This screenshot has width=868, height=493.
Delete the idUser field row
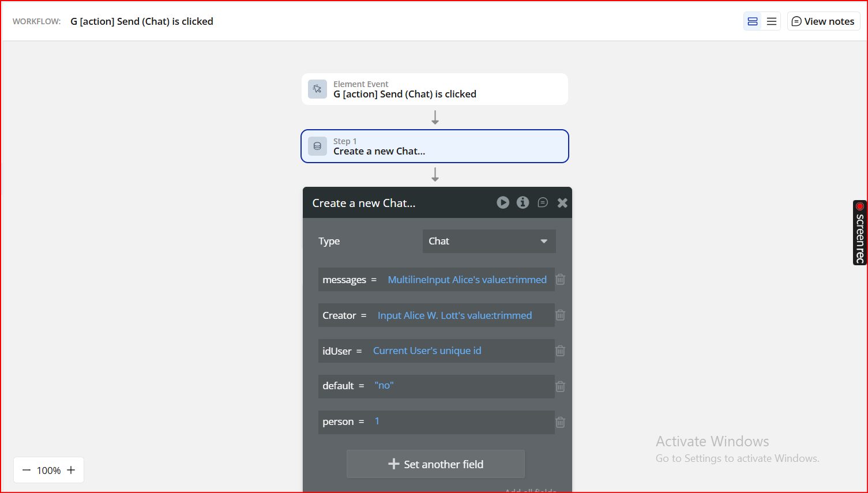[x=560, y=351]
